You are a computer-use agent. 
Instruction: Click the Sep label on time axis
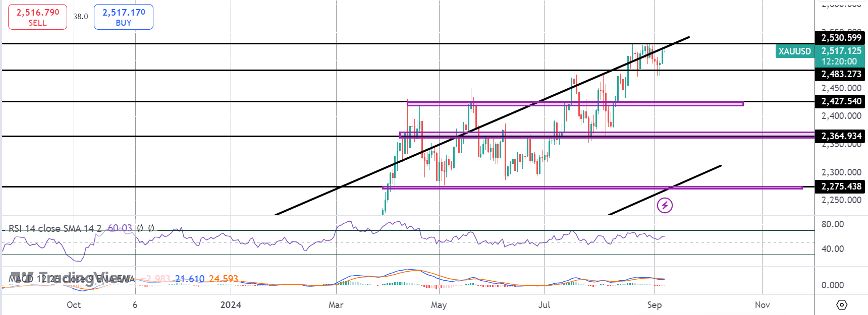point(655,305)
